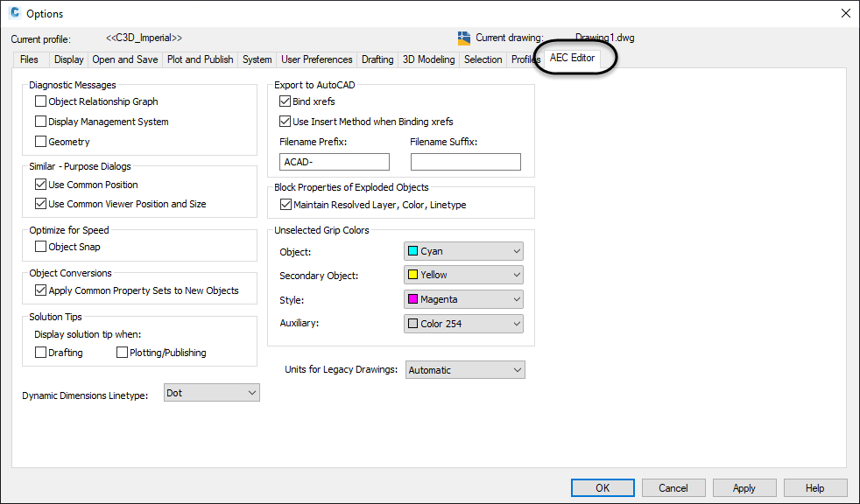The width and height of the screenshot is (860, 504).
Task: Toggle Plotting/Publishing solution tip checkbox
Action: [123, 353]
